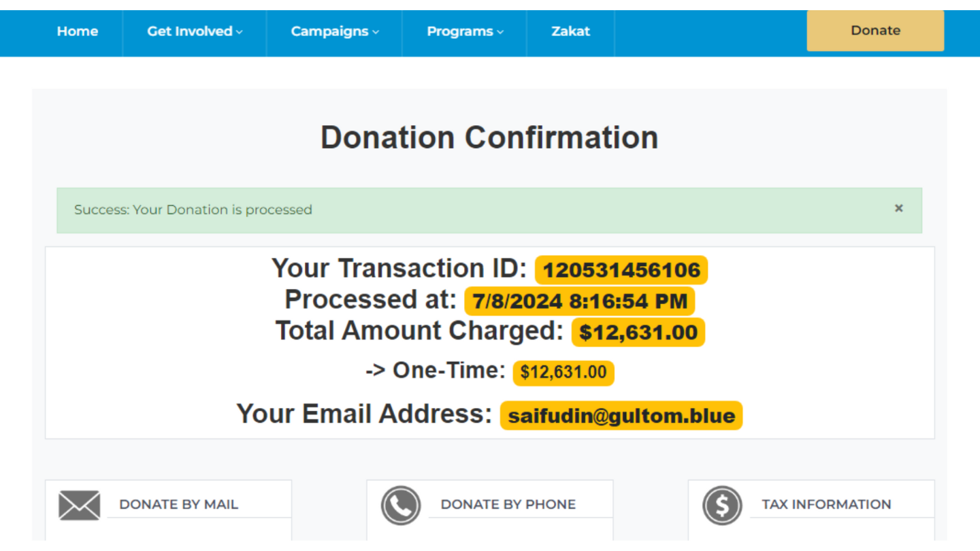Expand the Programs dropdown chevron

[x=500, y=32]
